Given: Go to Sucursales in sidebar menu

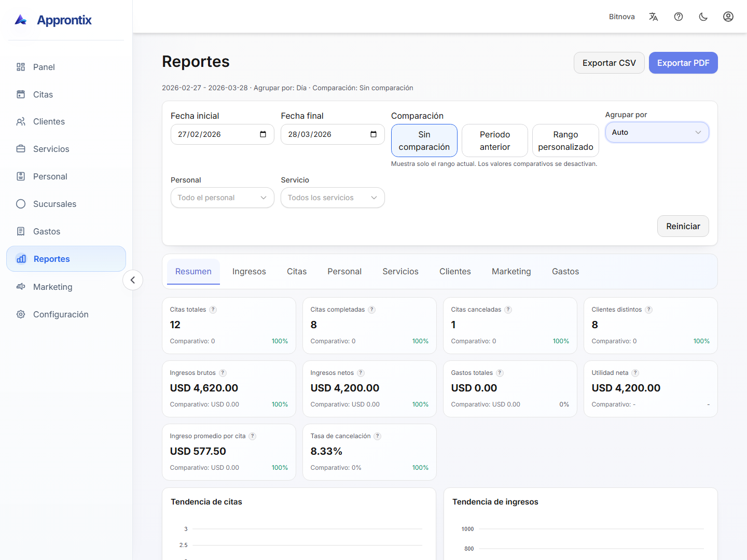Looking at the screenshot, I should pyautogui.click(x=66, y=204).
